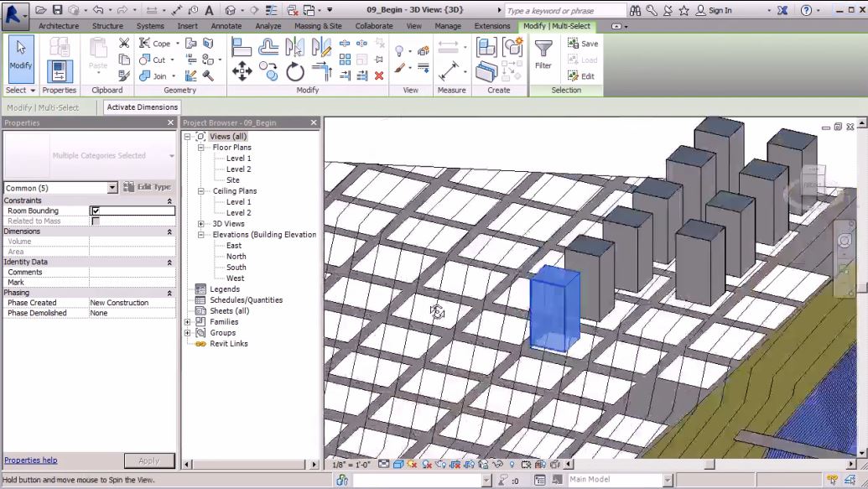Open the Manage ribbon tab
The image size is (868, 489).
(448, 26)
